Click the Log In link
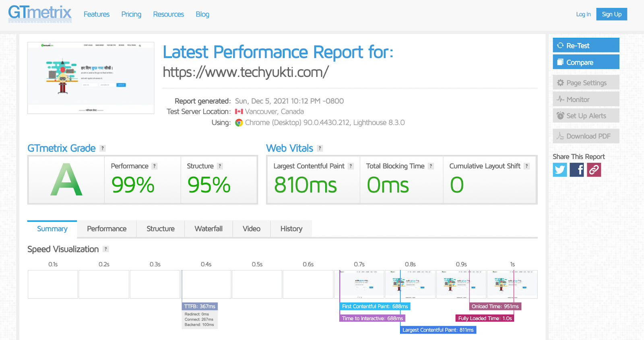 point(583,14)
